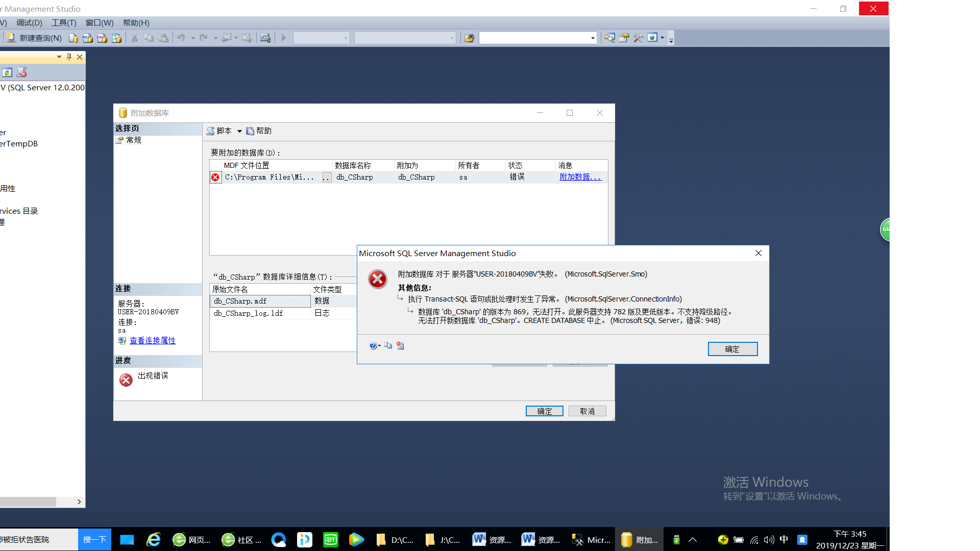This screenshot has height=551, width=980.
Task: Click OK (确定) in the error message dialog
Action: (732, 349)
